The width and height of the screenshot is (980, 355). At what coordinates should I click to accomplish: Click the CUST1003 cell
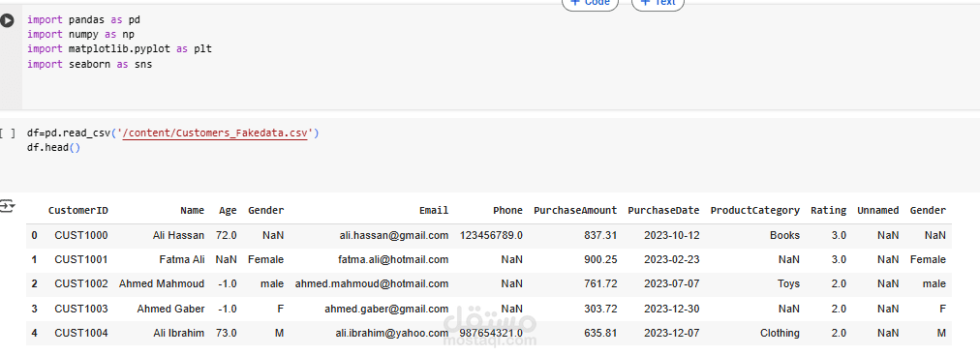coord(81,309)
